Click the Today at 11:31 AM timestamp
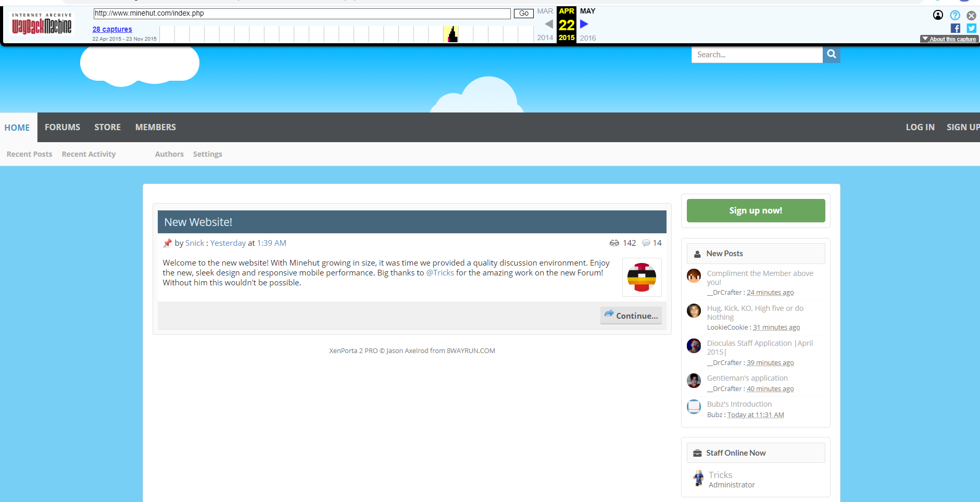980x502 pixels. [x=756, y=415]
